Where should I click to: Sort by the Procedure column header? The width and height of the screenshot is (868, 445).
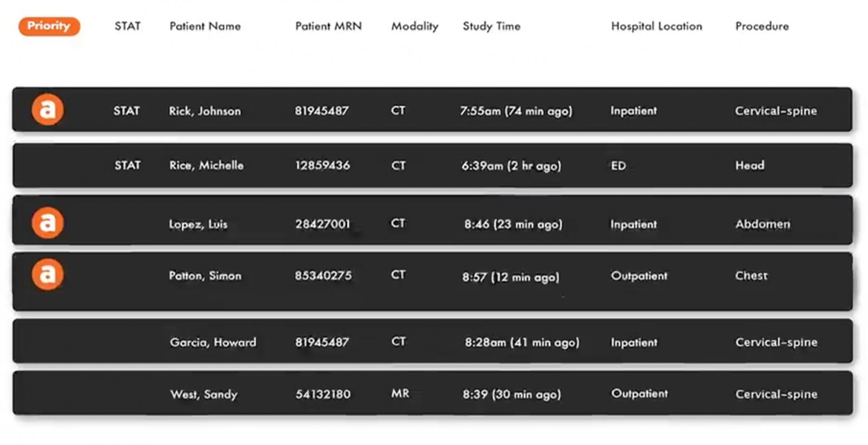point(762,26)
